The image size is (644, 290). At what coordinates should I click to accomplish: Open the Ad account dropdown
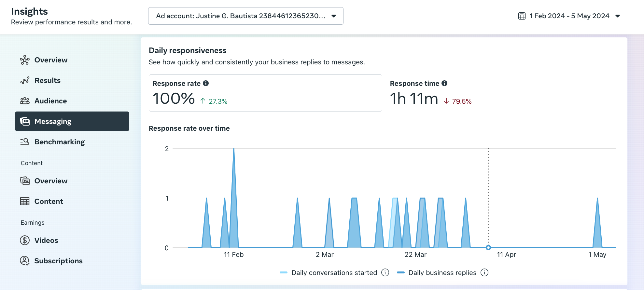pyautogui.click(x=245, y=16)
